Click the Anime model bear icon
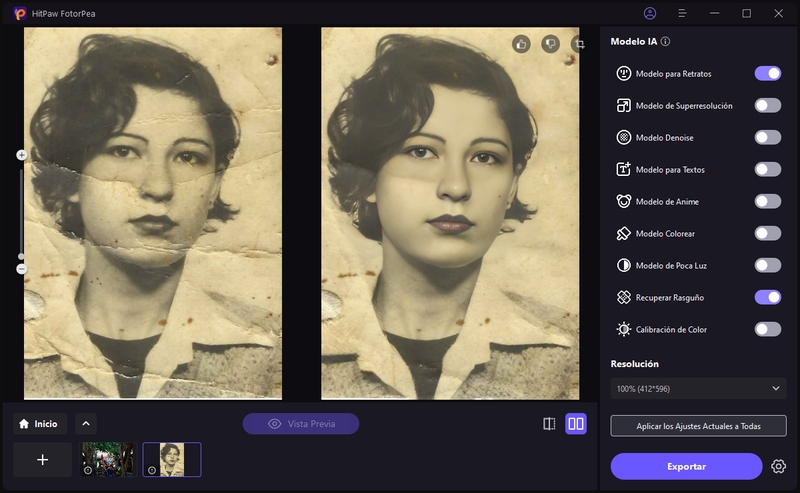The width and height of the screenshot is (800, 493). [623, 201]
